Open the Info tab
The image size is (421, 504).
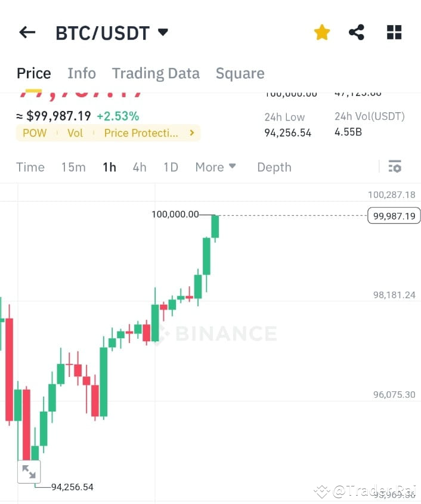(x=81, y=73)
